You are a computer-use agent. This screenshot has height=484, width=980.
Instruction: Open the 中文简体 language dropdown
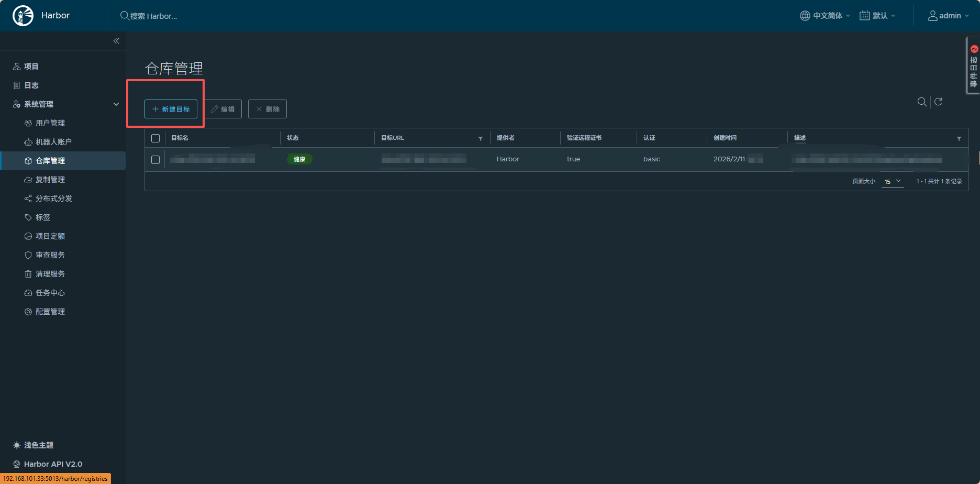pyautogui.click(x=825, y=16)
